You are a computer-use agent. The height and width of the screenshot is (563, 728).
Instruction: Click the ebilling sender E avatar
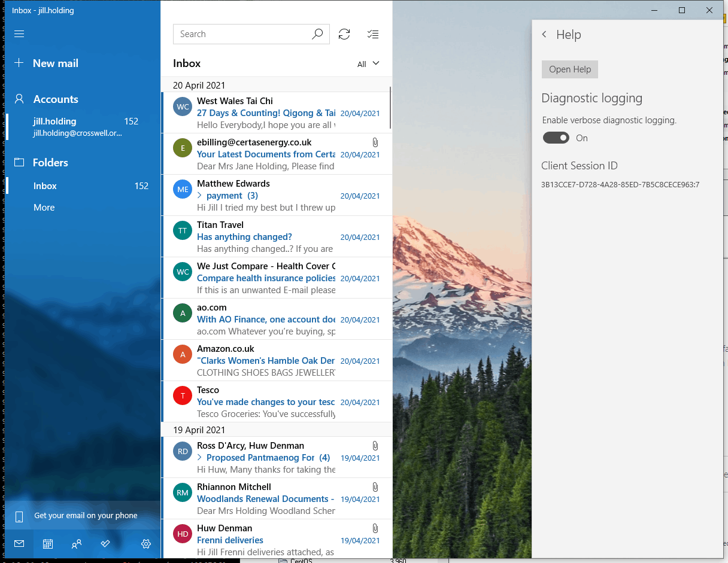(x=183, y=148)
